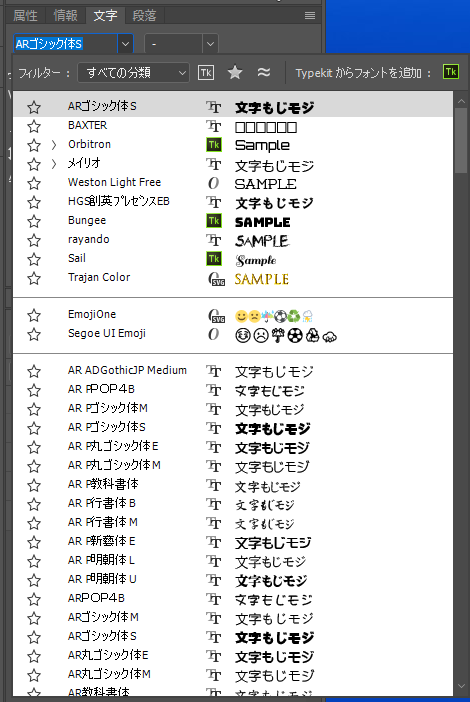Open the font style dropdown arrow
This screenshot has width=470, height=702.
210,44
